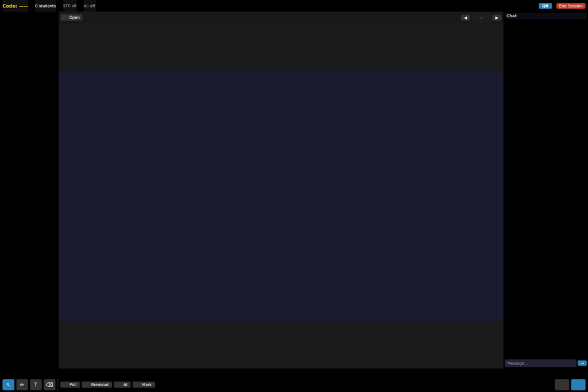The height and width of the screenshot is (392, 588).
Task: Click the blue square button bottom-right
Action: pyautogui.click(x=578, y=385)
